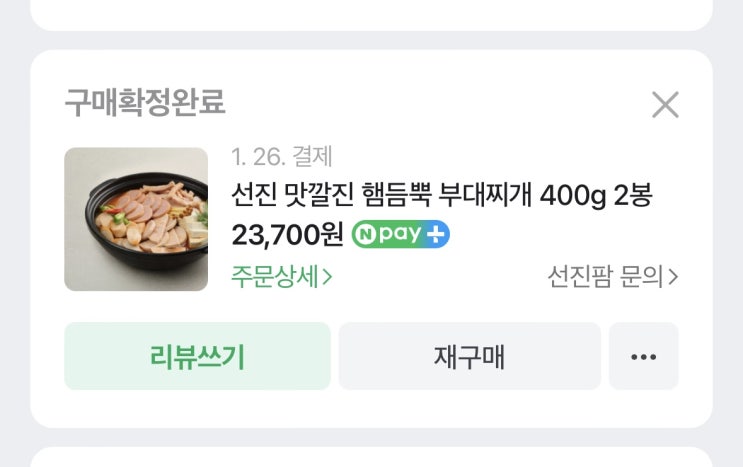Tap the 23,700원 price text
The width and height of the screenshot is (743, 467).
click(287, 234)
